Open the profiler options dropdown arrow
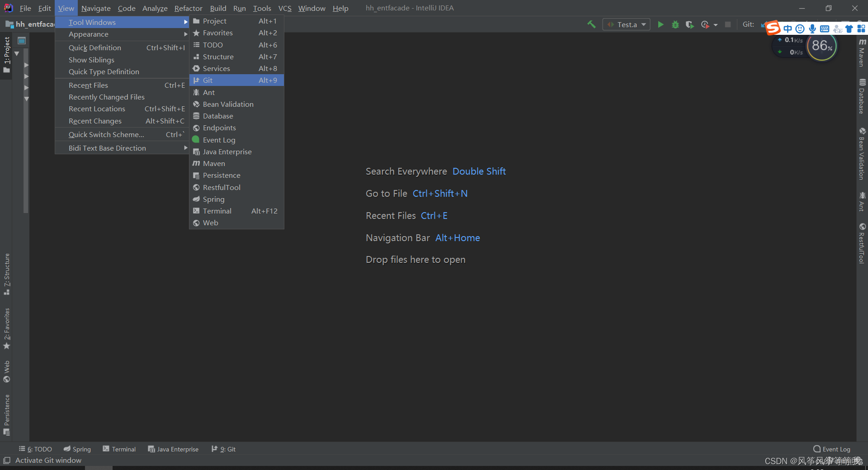This screenshot has width=868, height=470. (716, 25)
